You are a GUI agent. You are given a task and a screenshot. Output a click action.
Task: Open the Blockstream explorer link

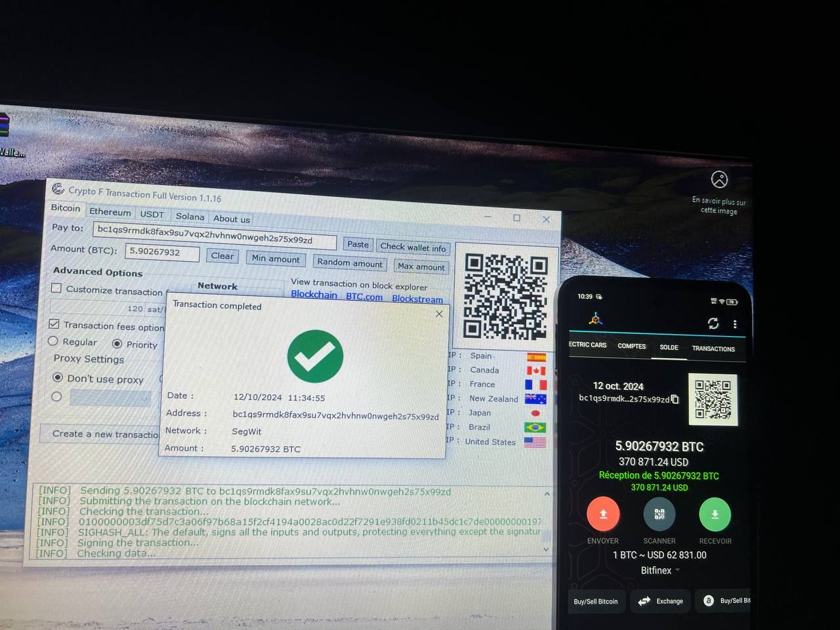tap(417, 299)
